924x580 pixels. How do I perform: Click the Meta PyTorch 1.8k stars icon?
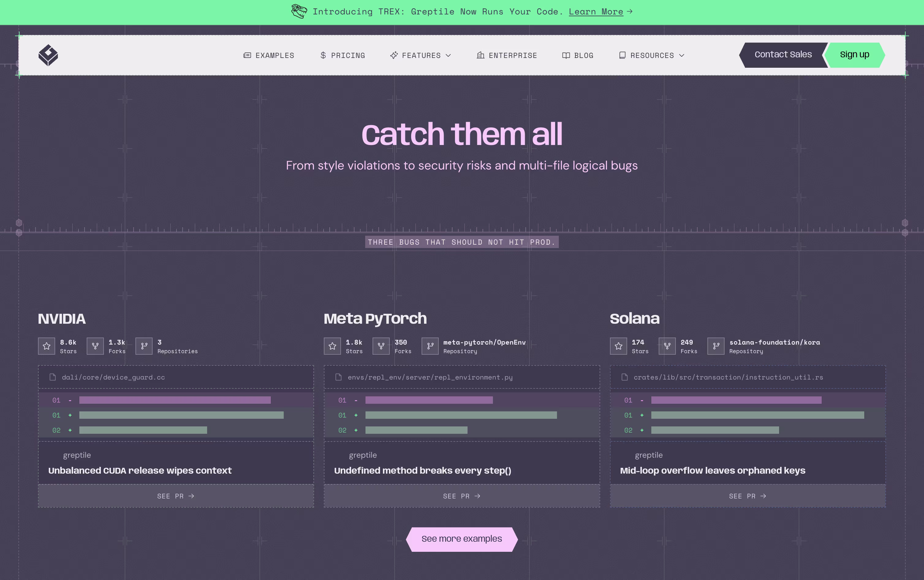click(332, 346)
